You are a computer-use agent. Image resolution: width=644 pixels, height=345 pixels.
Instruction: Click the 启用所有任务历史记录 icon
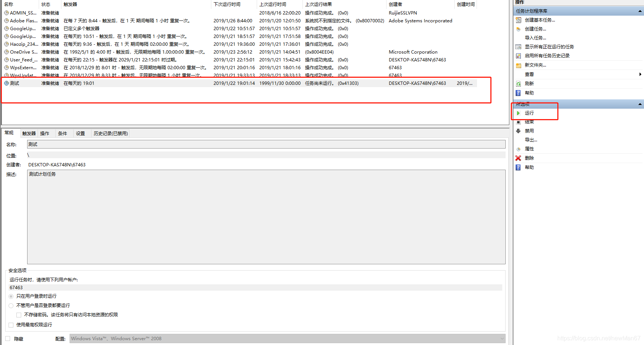point(518,56)
